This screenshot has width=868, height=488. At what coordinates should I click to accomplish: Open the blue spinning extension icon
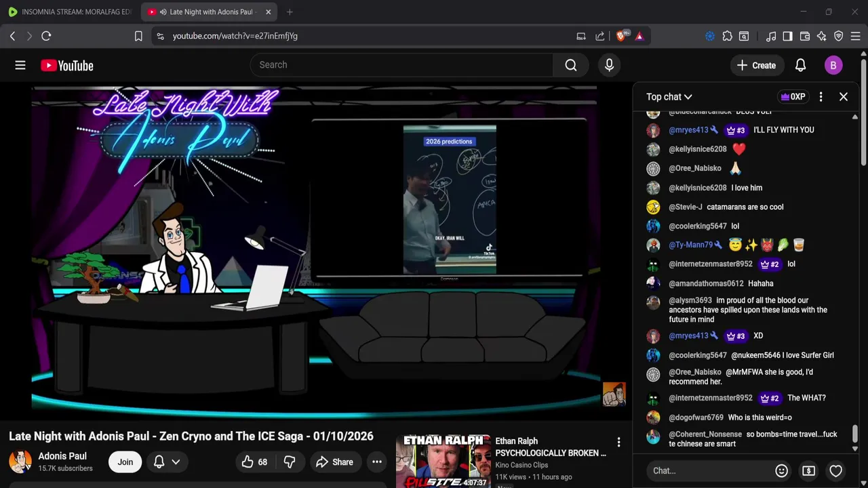point(710,36)
